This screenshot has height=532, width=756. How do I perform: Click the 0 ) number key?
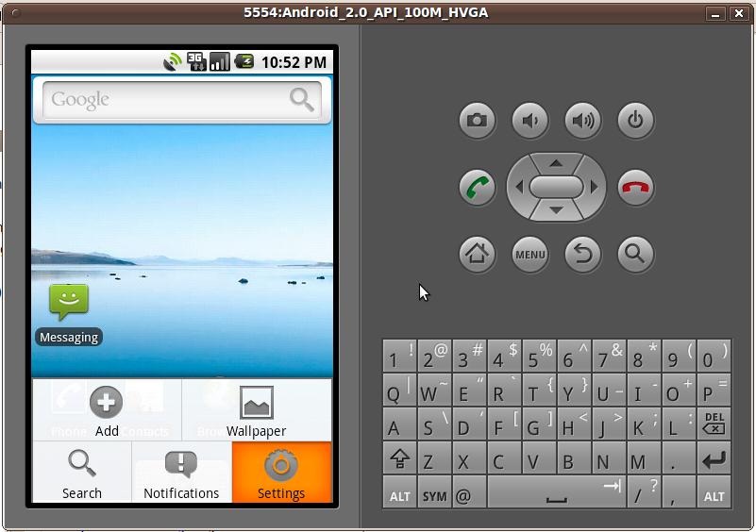[714, 356]
